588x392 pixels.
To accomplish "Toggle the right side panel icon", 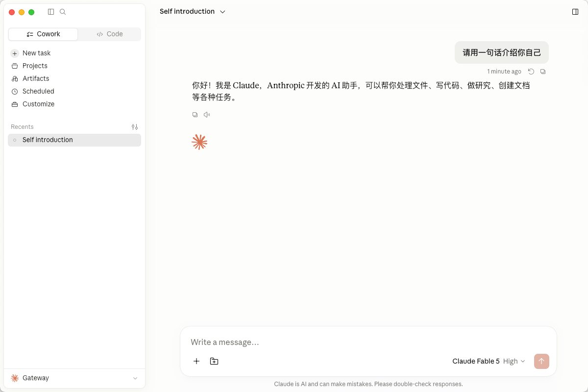I will [575, 12].
